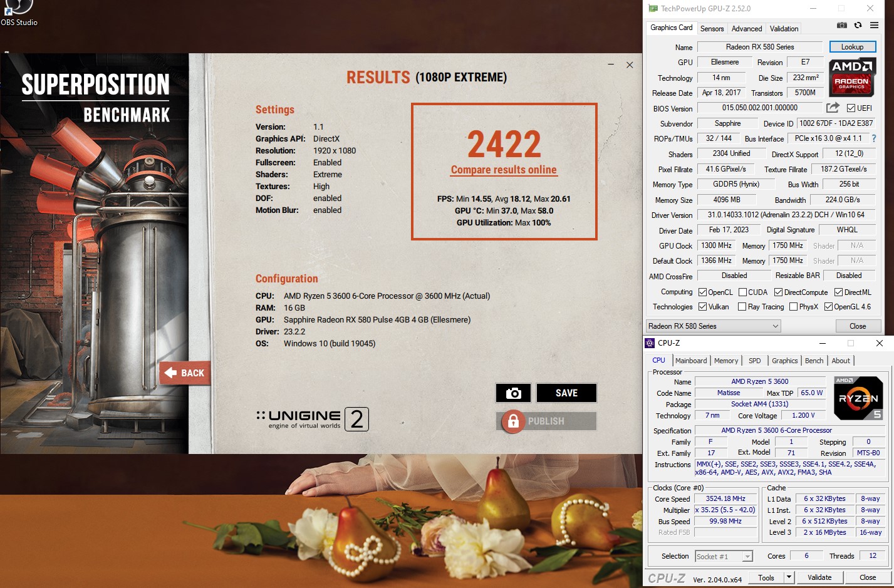Screen dimensions: 894x588
Task: Switch to GPU-Z Sensors tab
Action: (712, 28)
